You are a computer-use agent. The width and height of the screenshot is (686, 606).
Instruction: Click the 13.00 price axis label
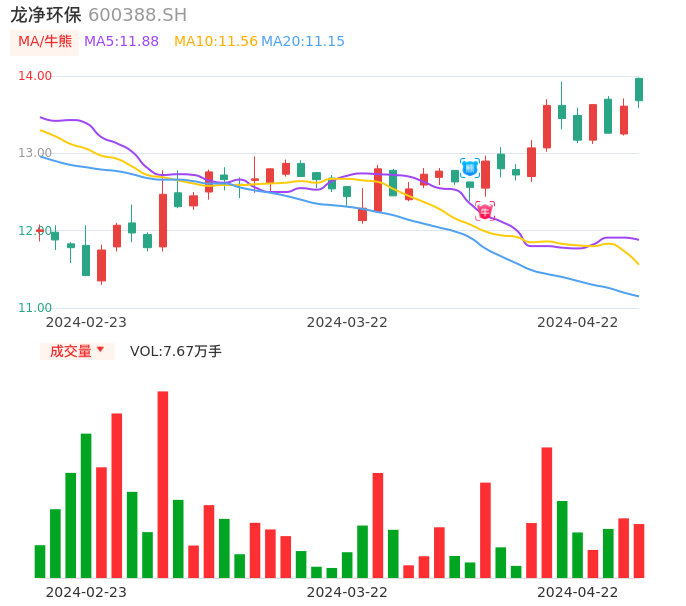pos(35,153)
